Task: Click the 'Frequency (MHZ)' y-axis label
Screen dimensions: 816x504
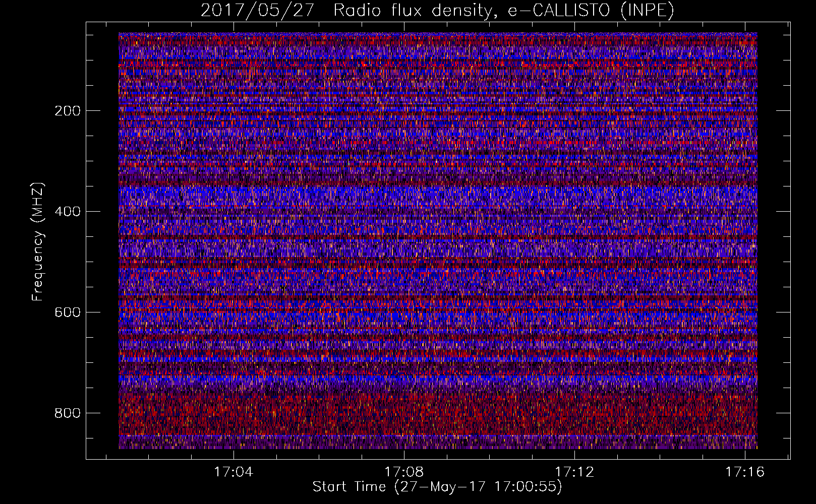Action: coord(38,242)
